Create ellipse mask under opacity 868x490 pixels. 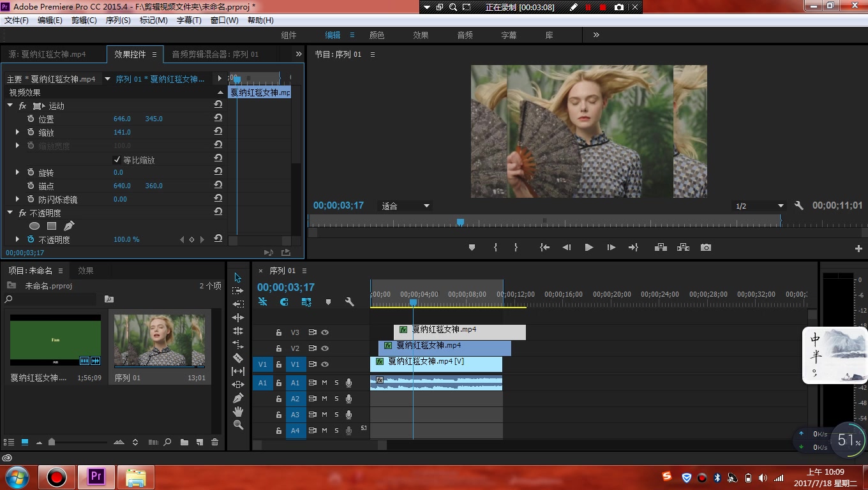[x=34, y=226]
